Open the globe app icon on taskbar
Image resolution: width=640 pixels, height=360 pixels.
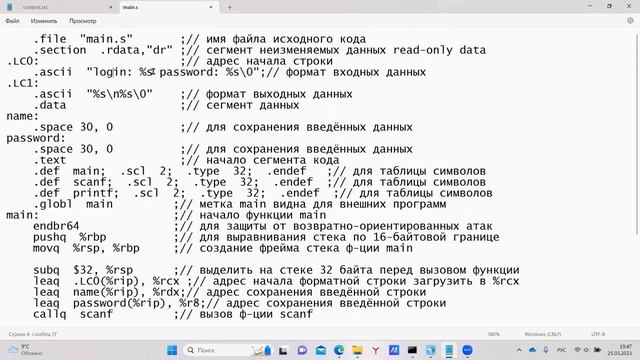point(431,350)
